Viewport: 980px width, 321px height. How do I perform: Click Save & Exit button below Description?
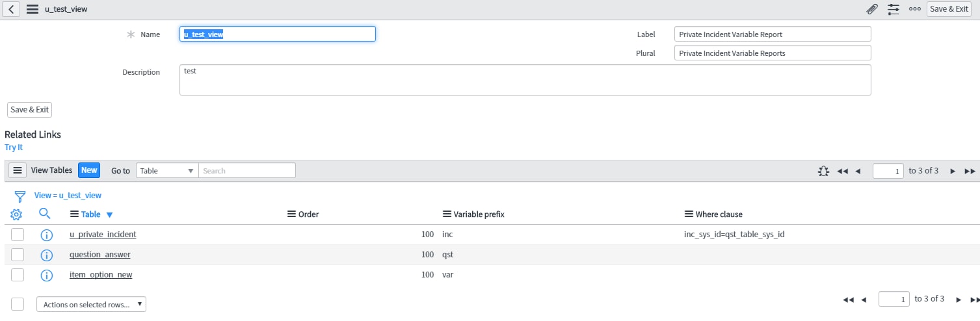(x=29, y=110)
